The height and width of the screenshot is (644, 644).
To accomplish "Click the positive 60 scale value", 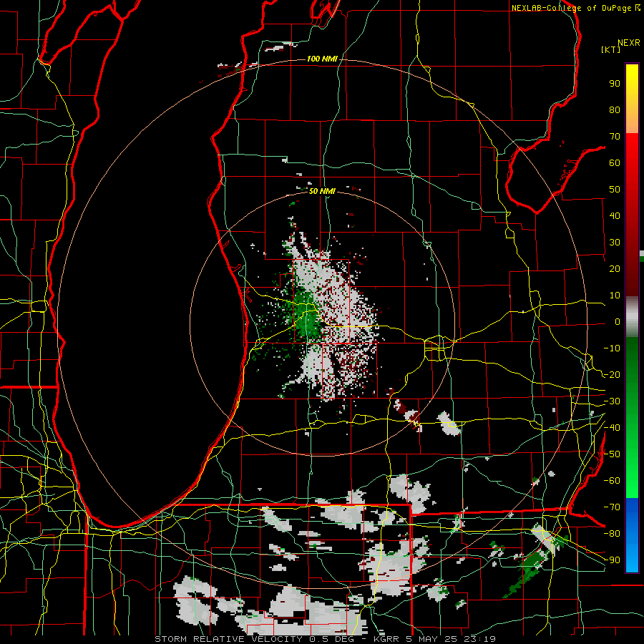I will (615, 163).
